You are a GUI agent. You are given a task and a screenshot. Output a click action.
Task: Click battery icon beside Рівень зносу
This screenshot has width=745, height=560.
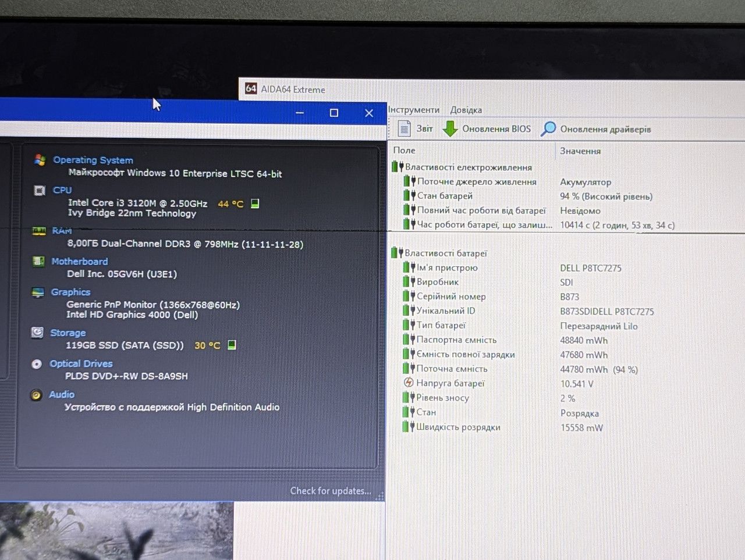tap(409, 398)
